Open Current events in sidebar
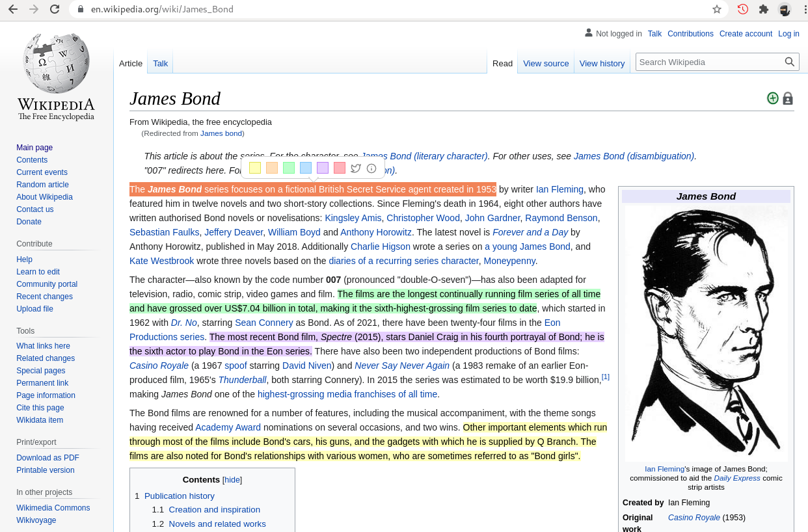 click(x=42, y=172)
